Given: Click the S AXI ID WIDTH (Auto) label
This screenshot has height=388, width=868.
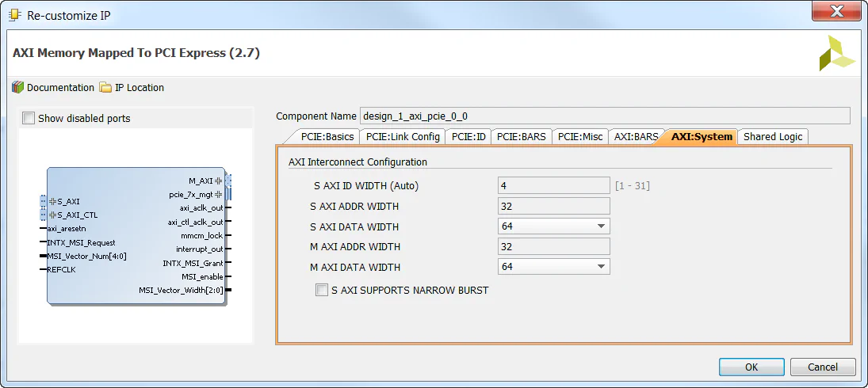Looking at the screenshot, I should tap(366, 186).
